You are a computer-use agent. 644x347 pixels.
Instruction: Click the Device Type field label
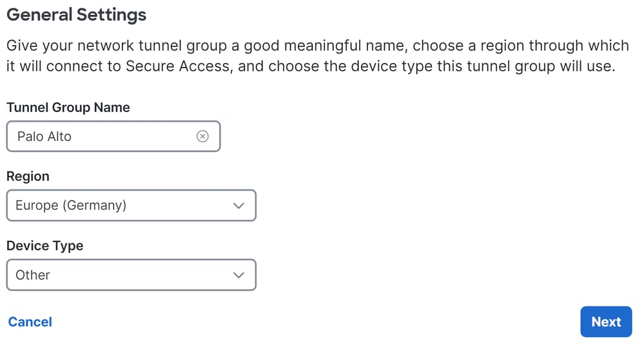[45, 246]
